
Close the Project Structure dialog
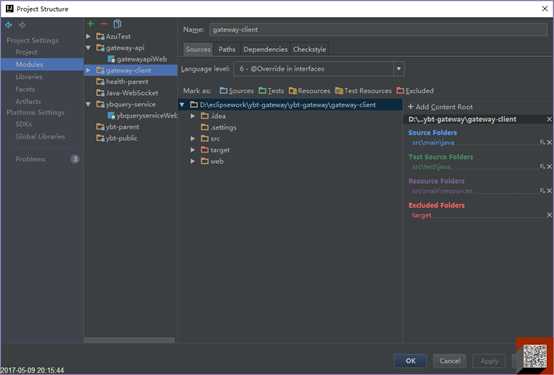tap(545, 9)
